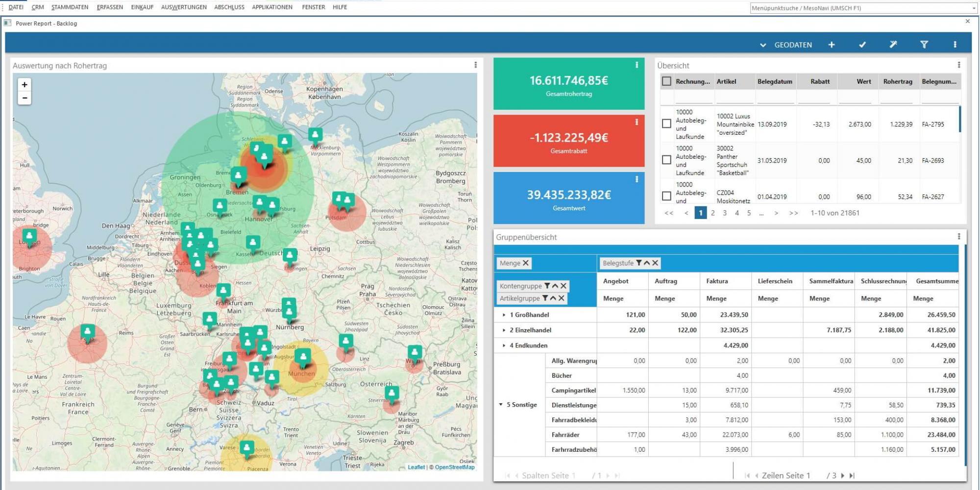Screen dimensions: 980x490
Task: Go to next page in Übersicht pager
Action: click(776, 213)
